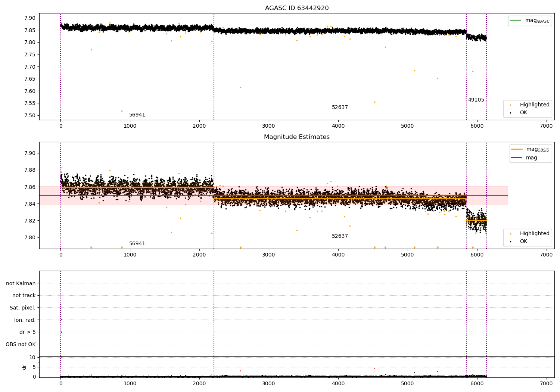This screenshot has height=392, width=560.
Task: Click the rotated 'dr' axis label
Action: point(24,367)
